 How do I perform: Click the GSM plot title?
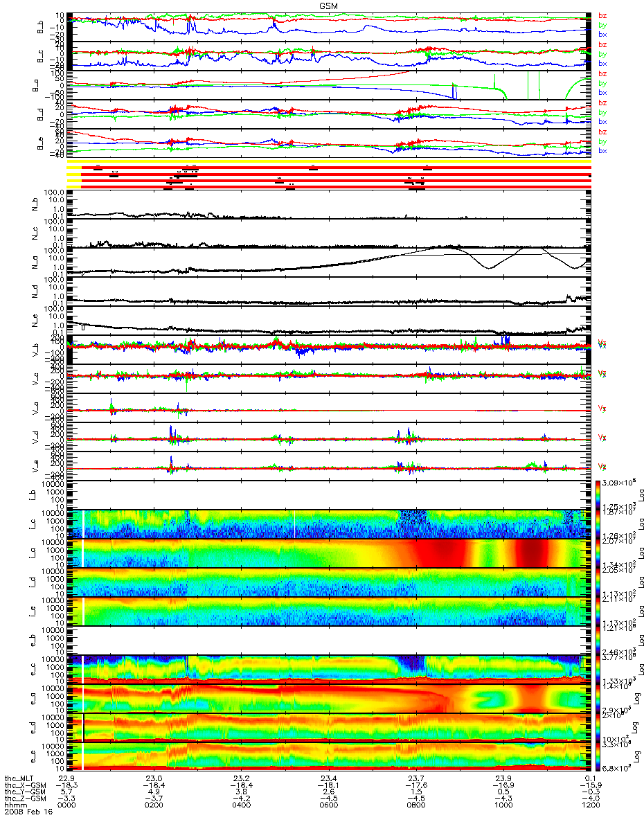[328, 6]
